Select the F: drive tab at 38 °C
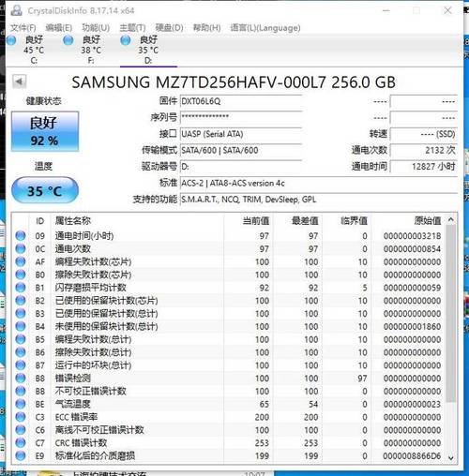This screenshot has height=476, width=469. click(91, 50)
